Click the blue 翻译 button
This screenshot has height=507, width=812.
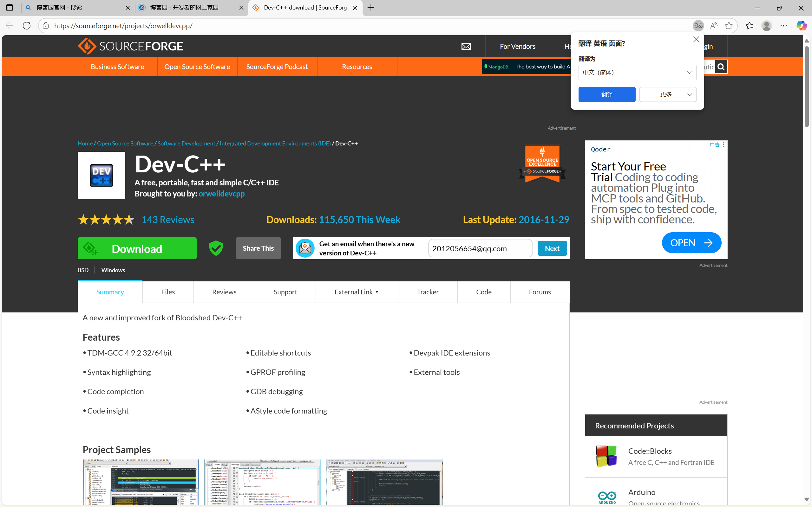[607, 94]
